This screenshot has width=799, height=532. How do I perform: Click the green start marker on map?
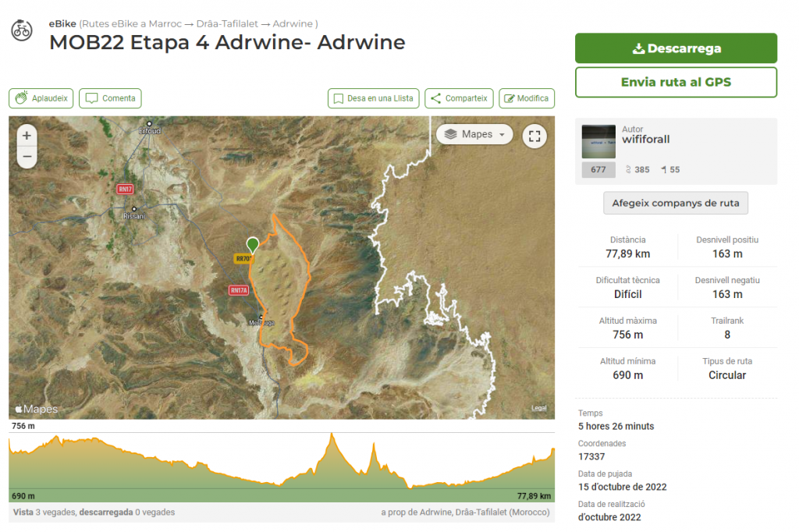tap(253, 245)
